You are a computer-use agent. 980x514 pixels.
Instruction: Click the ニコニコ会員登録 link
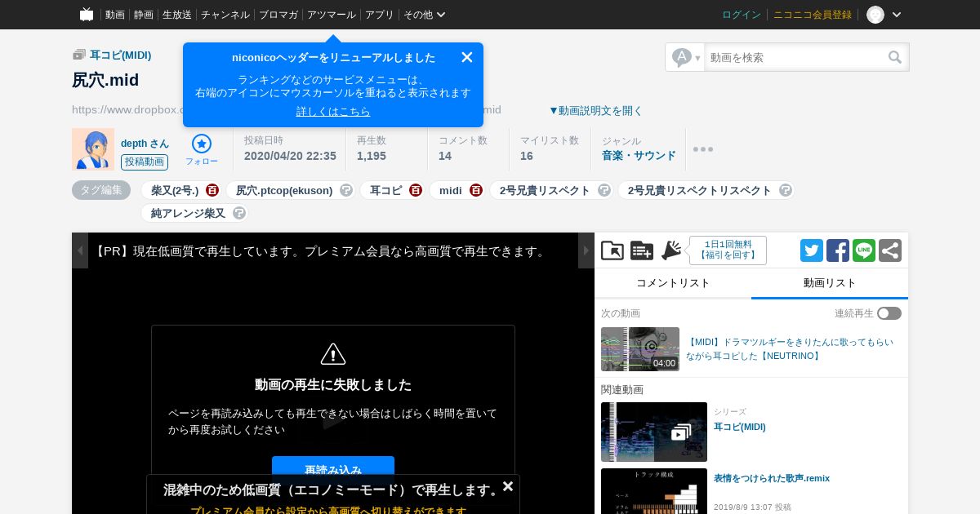tap(813, 15)
